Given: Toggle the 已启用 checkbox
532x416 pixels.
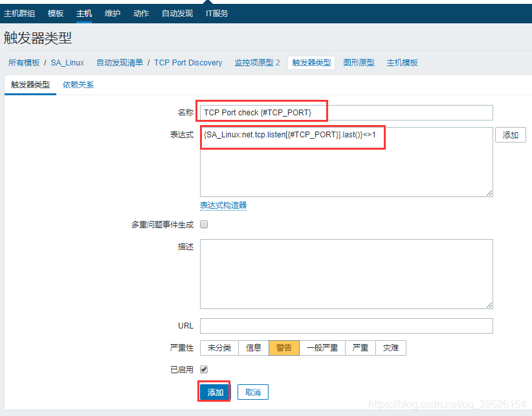Looking at the screenshot, I should point(204,369).
